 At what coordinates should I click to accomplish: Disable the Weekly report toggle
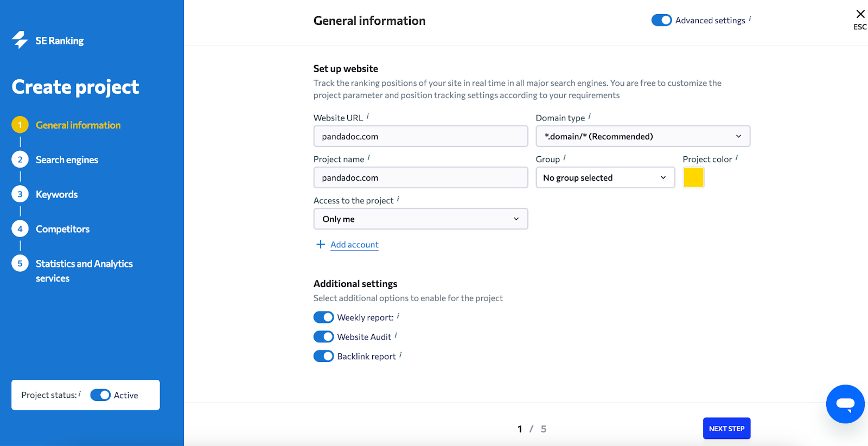pos(324,317)
